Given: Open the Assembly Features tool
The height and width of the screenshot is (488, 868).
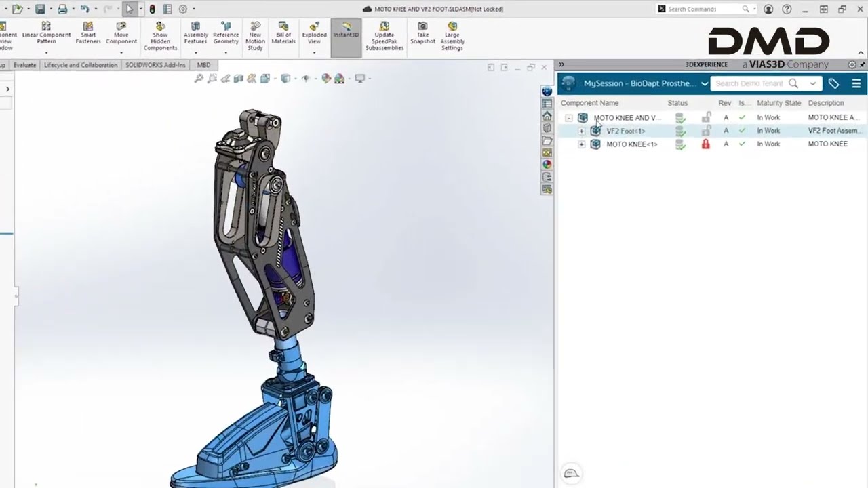Looking at the screenshot, I should (x=195, y=33).
